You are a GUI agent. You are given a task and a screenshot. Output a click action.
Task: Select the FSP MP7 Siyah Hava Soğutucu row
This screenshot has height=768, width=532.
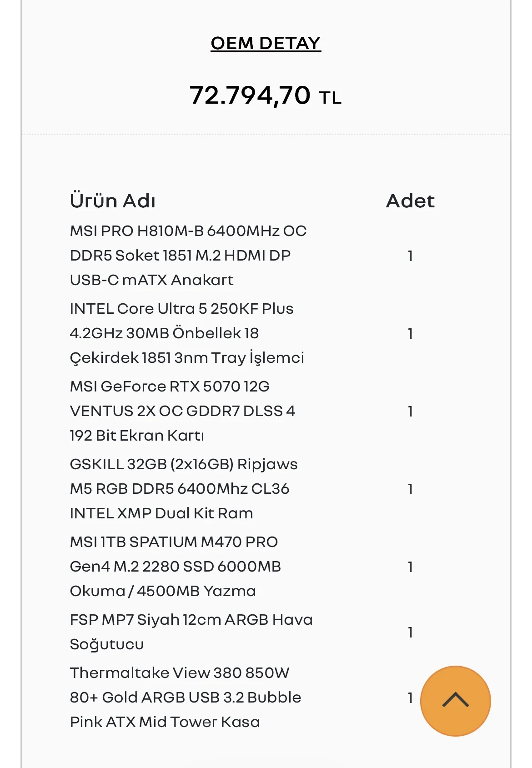click(252, 632)
